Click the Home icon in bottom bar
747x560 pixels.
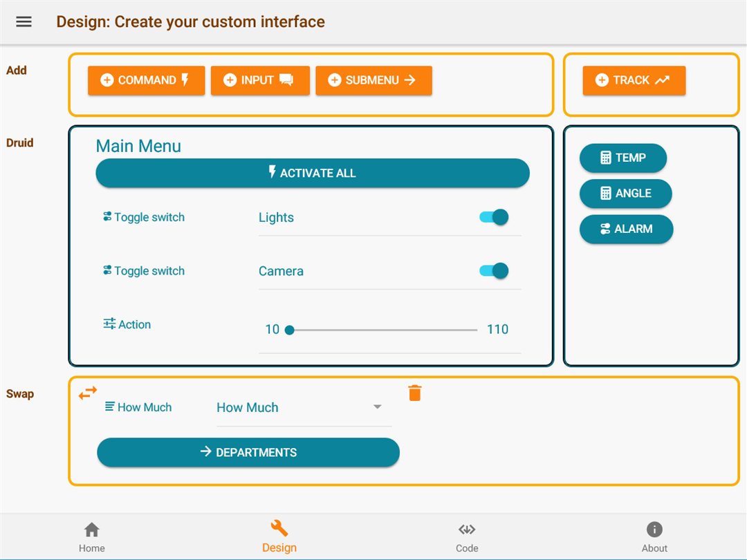click(x=91, y=530)
